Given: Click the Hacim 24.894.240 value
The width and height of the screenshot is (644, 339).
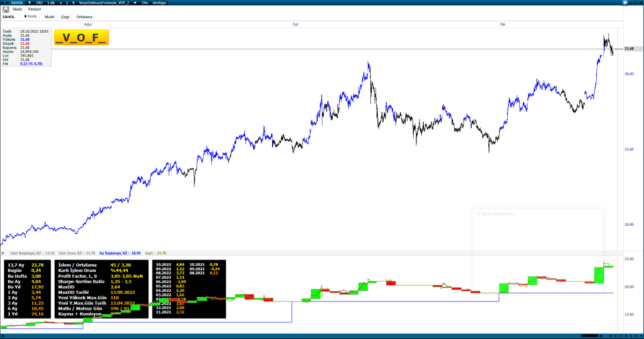Looking at the screenshot, I should coord(29,52).
